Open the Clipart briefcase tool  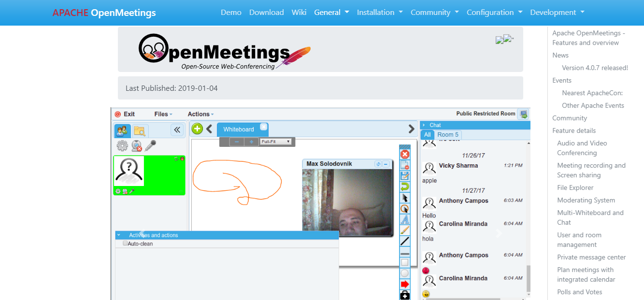pos(405,295)
